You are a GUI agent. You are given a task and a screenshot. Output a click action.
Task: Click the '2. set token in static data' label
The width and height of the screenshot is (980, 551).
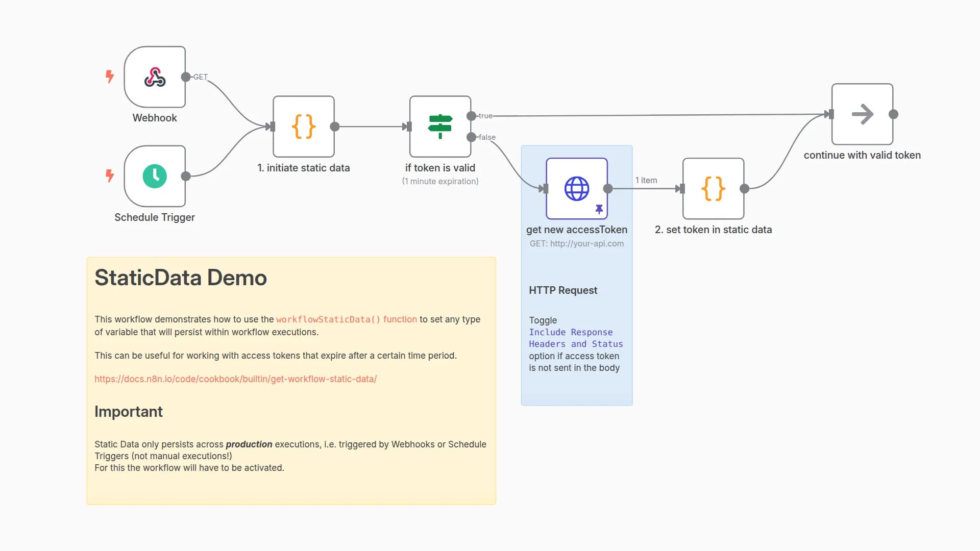(x=714, y=230)
